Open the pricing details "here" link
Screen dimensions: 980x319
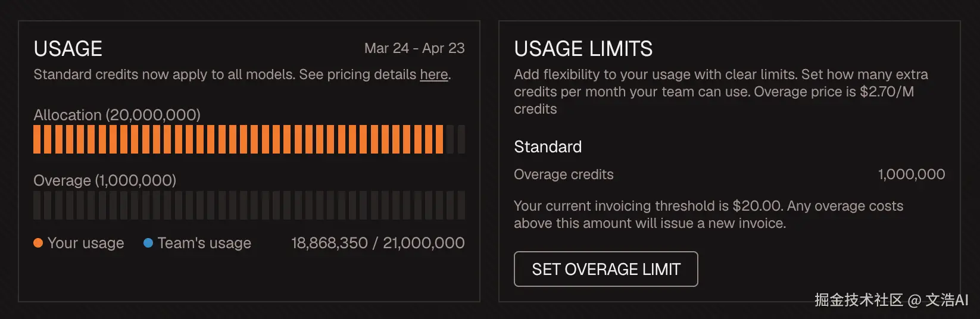pyautogui.click(x=434, y=74)
